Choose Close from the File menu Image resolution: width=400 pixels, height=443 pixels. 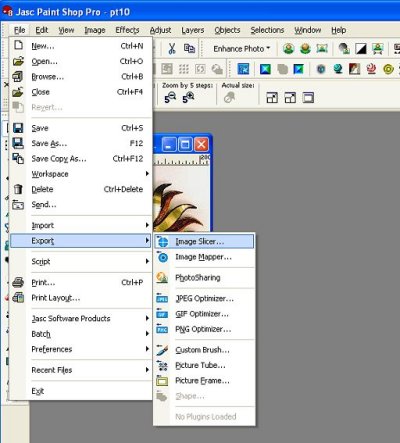[81, 92]
